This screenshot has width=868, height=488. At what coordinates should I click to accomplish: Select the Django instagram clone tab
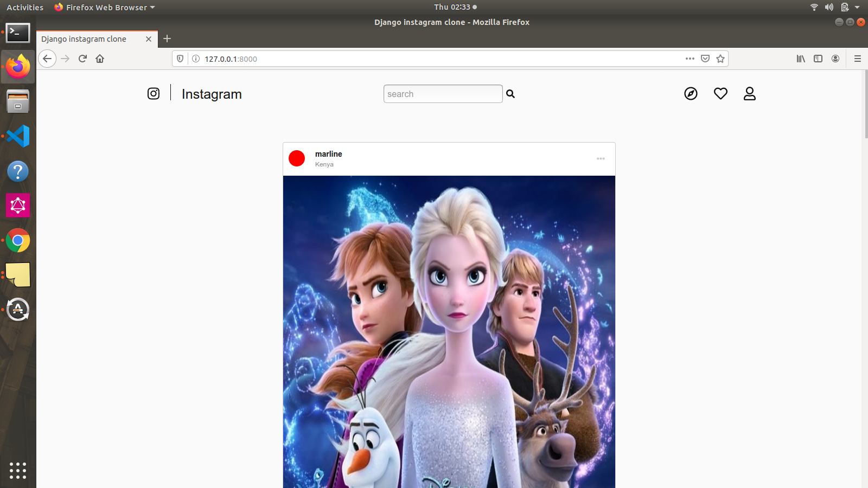97,39
